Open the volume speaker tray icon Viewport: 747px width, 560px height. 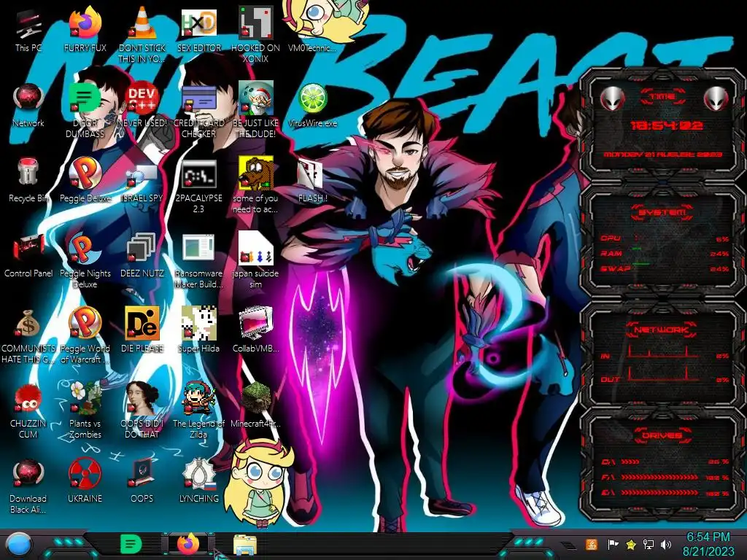(x=666, y=544)
